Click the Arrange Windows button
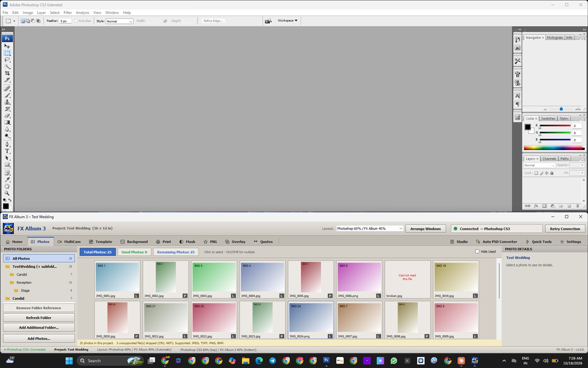The height and width of the screenshot is (368, 588). [425, 229]
